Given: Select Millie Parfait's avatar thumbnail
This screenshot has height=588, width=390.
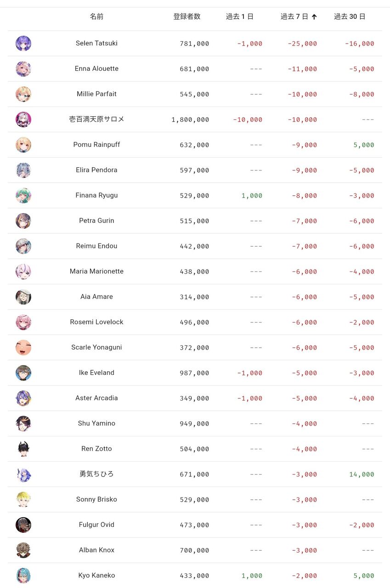Looking at the screenshot, I should tap(23, 94).
